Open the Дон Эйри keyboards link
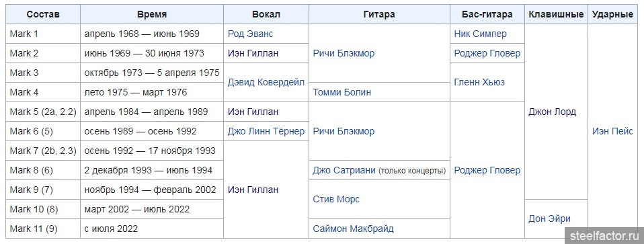The height and width of the screenshot is (244, 644). (549, 218)
